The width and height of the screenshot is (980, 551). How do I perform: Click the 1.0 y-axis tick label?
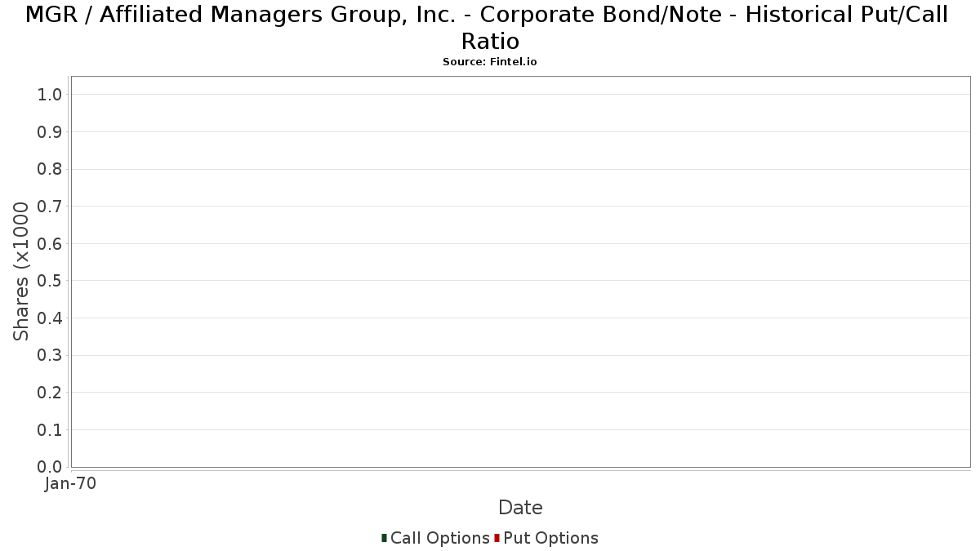point(50,95)
